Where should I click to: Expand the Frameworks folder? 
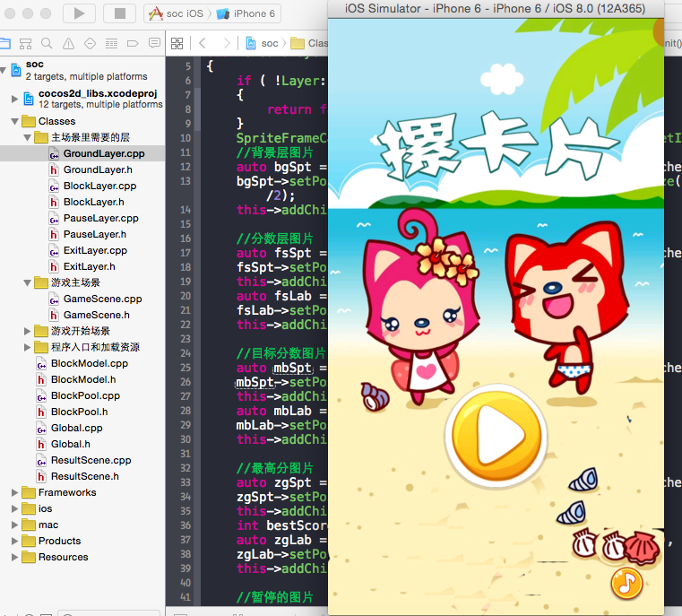point(15,492)
